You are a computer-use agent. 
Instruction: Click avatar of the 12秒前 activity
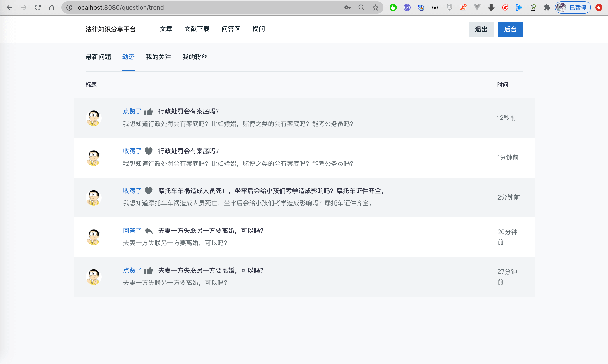click(93, 118)
